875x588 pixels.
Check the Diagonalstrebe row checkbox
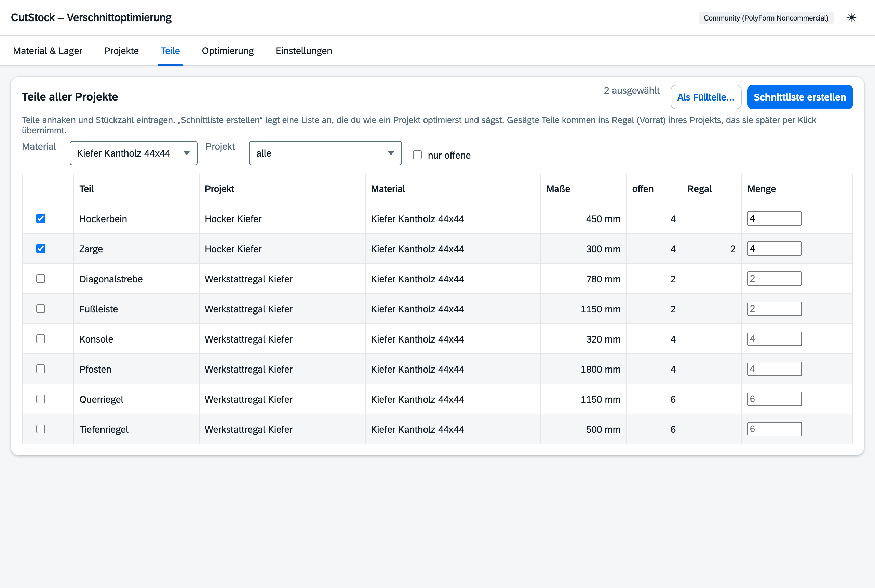coord(40,279)
